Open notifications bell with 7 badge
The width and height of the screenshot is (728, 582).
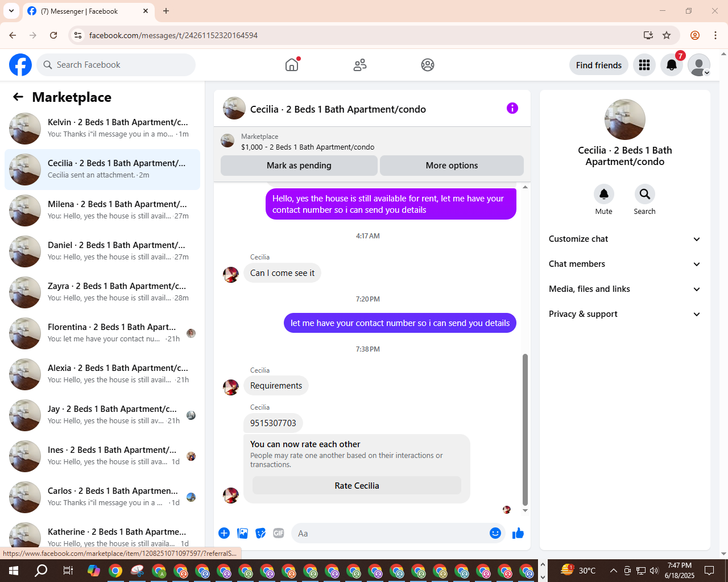coord(672,65)
